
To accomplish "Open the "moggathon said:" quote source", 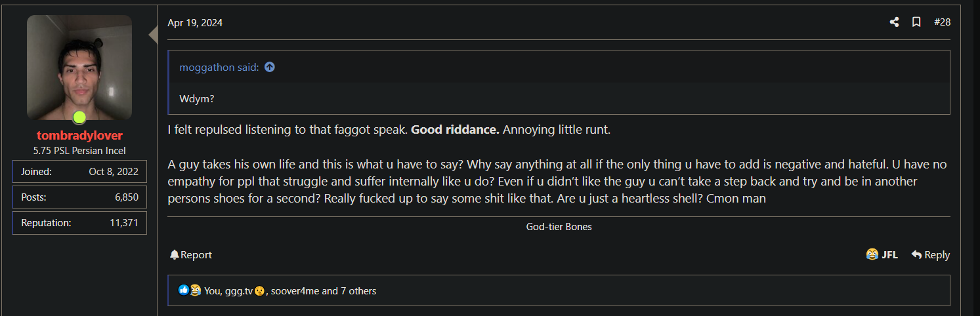I will coord(219,67).
